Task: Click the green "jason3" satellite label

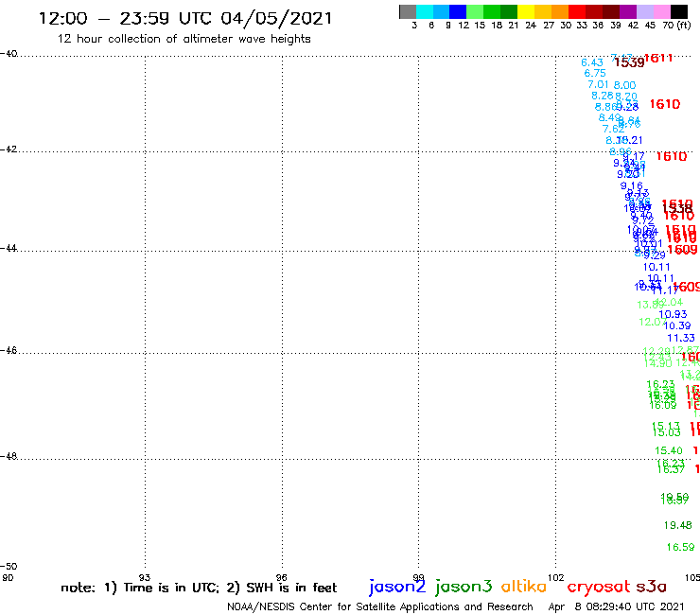Action: pos(464,587)
